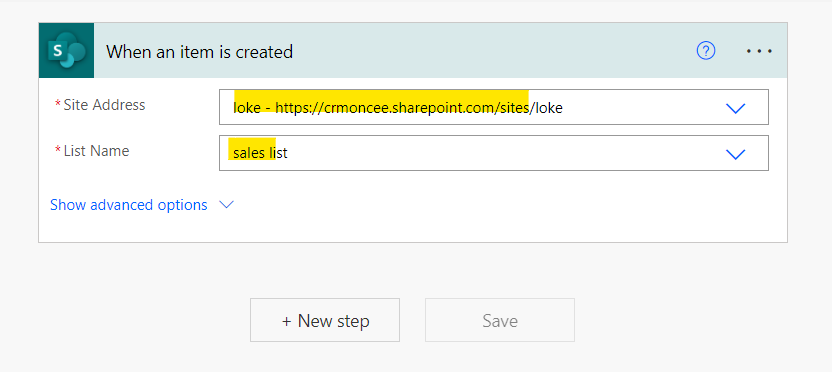The image size is (832, 372).
Task: Click the red asterisk beside Site Address
Action: click(x=58, y=103)
